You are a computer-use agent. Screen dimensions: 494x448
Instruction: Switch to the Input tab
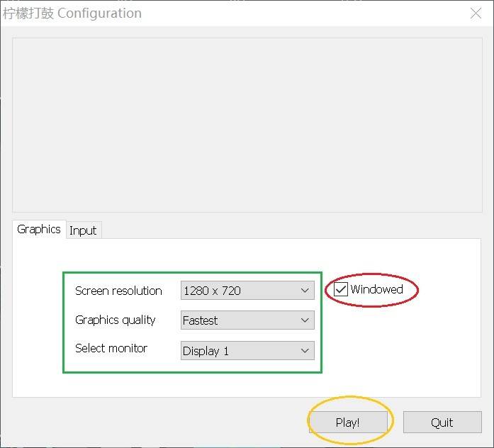(83, 230)
